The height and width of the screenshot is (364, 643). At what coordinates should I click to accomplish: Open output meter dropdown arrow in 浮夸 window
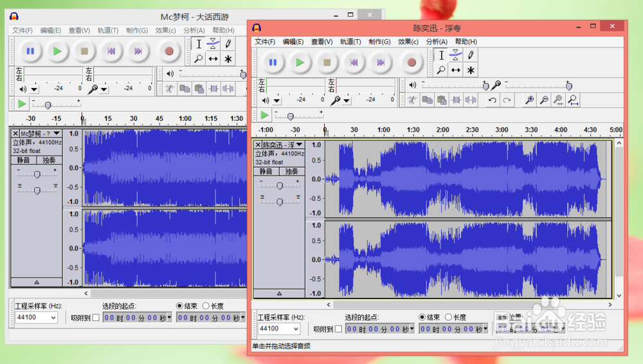pyautogui.click(x=277, y=100)
